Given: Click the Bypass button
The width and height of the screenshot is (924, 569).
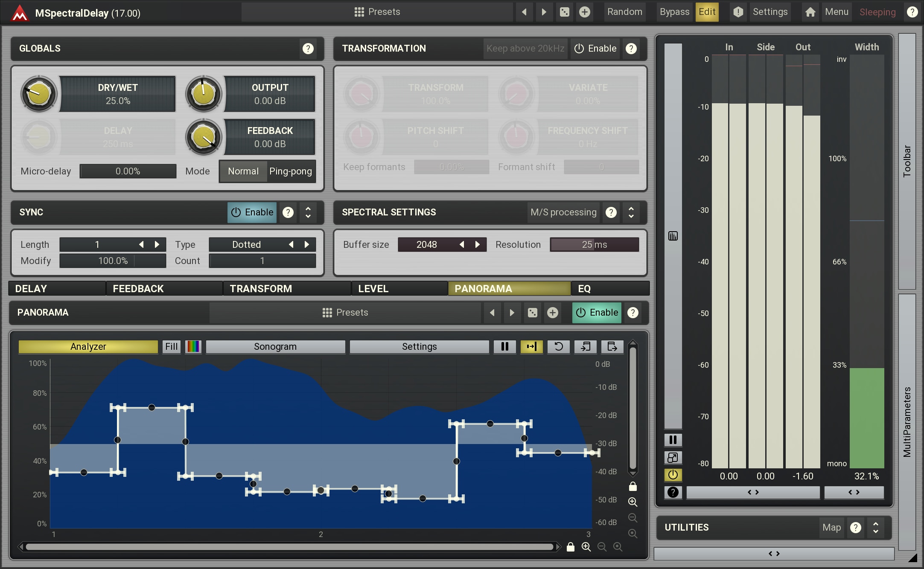Looking at the screenshot, I should tap(674, 12).
